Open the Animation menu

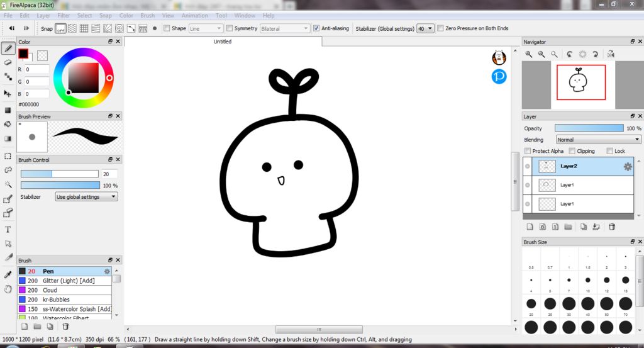click(195, 16)
